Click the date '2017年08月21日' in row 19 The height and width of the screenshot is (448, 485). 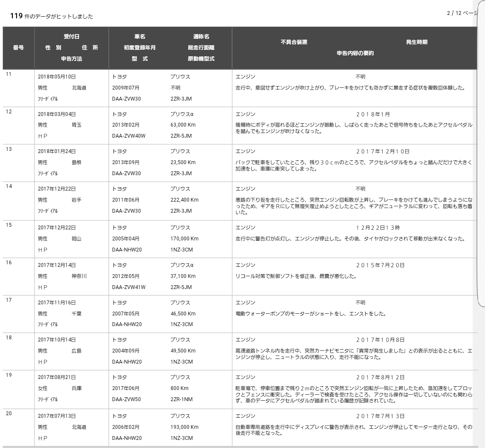coord(57,377)
